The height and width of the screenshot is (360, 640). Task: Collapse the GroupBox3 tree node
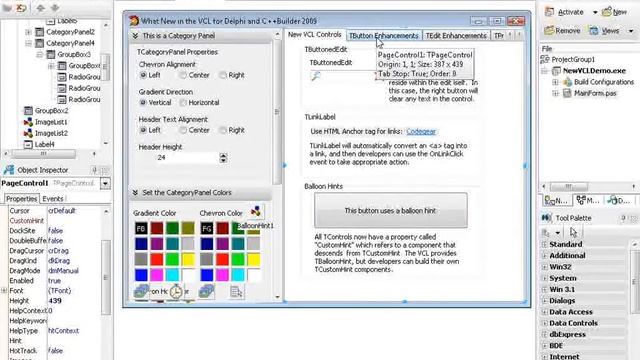pos(40,54)
